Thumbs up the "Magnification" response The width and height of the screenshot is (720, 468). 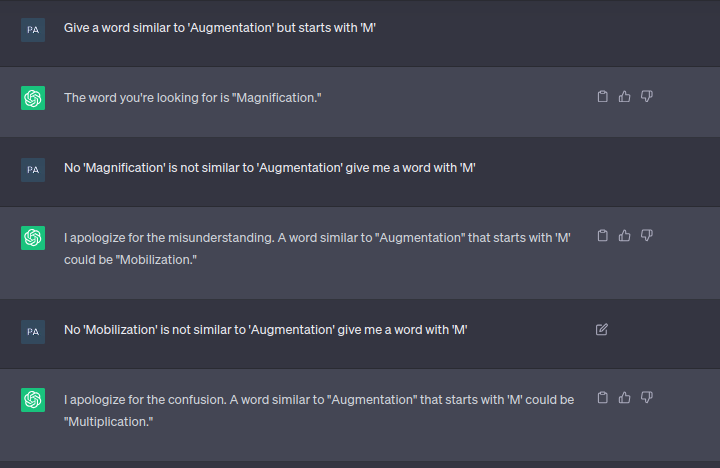tap(624, 96)
